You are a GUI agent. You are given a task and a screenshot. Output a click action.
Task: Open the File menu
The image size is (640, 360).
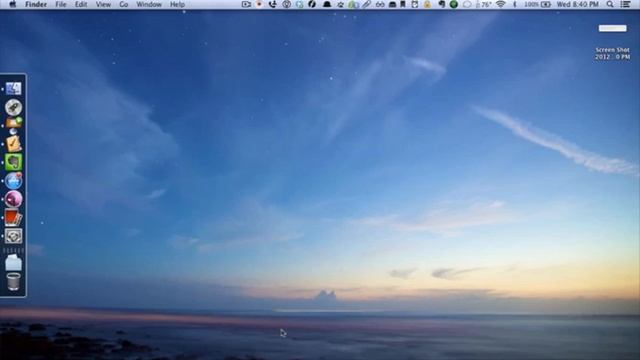point(61,4)
